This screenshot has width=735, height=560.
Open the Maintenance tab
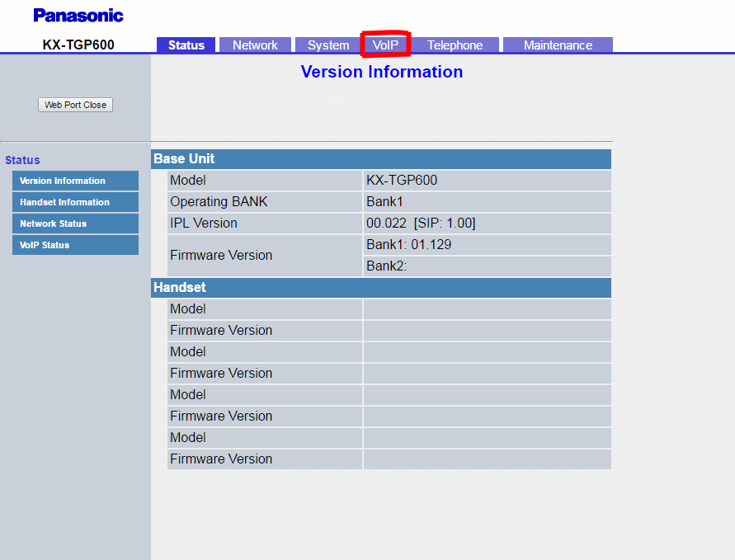pos(558,45)
